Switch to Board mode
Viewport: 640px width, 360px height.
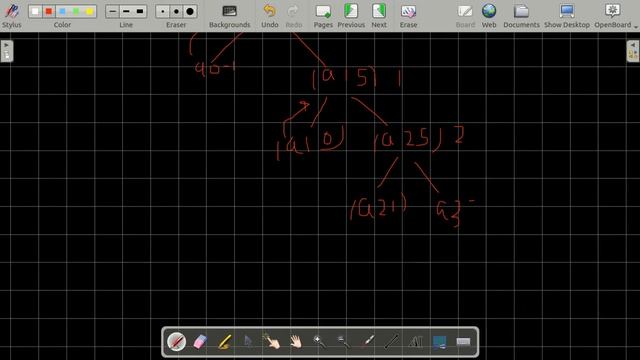pos(465,16)
